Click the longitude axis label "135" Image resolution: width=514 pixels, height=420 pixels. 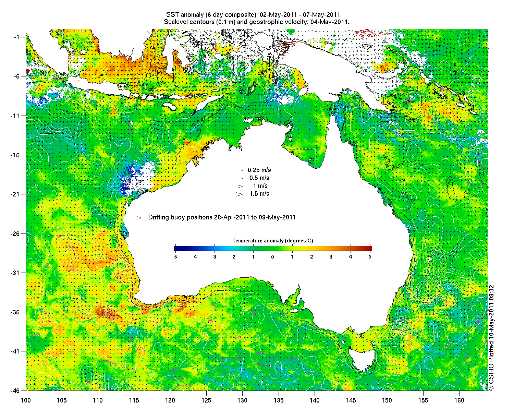(x=279, y=400)
